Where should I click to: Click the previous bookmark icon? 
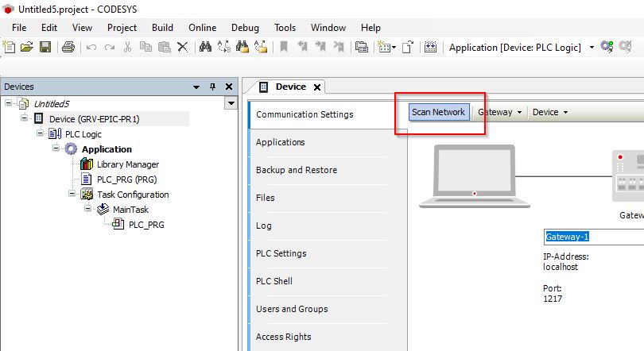[x=302, y=47]
